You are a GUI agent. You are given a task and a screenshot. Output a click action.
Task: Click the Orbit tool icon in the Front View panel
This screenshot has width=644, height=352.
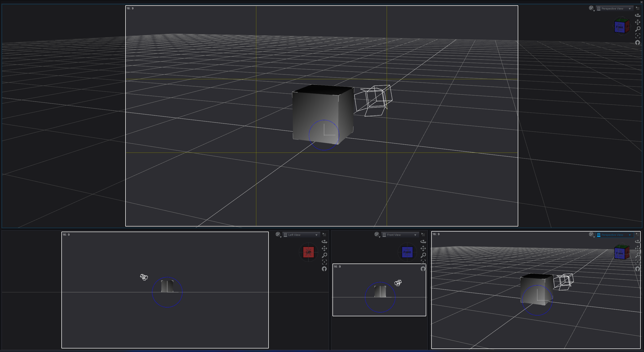coord(423,241)
